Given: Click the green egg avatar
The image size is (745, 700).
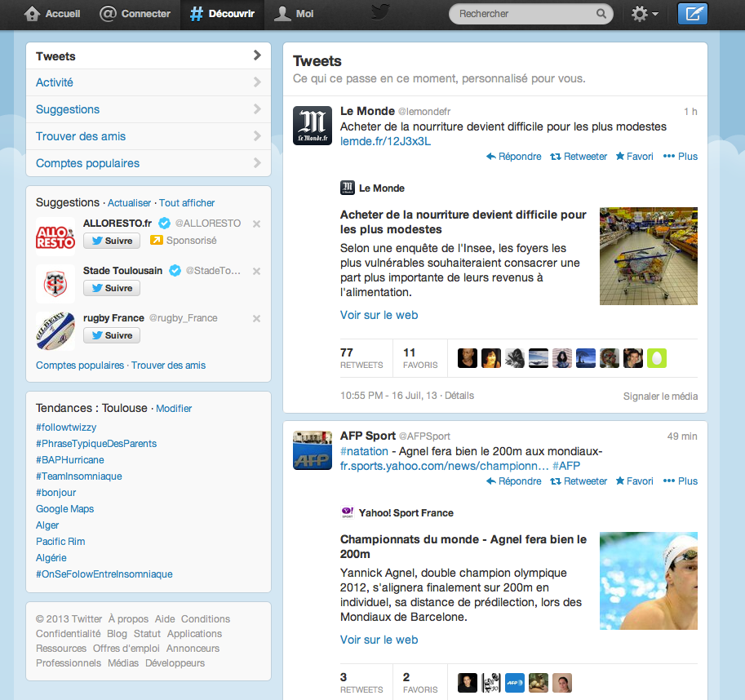Looking at the screenshot, I should 657,358.
